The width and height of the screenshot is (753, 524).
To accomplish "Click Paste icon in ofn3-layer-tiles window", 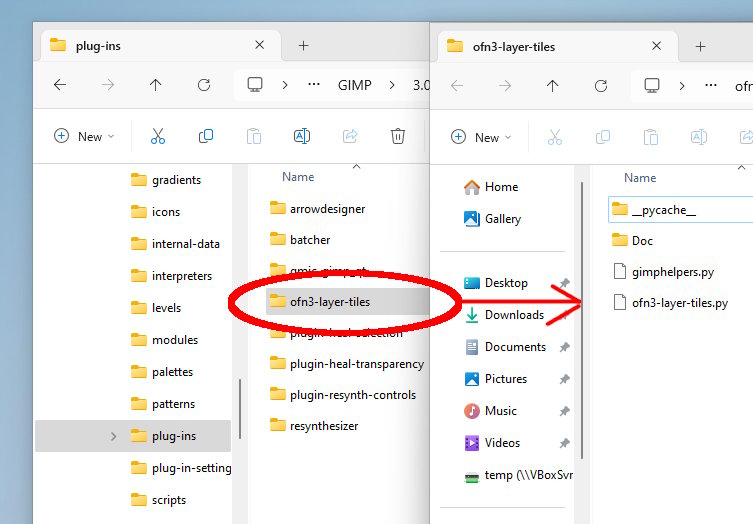I will 651,137.
